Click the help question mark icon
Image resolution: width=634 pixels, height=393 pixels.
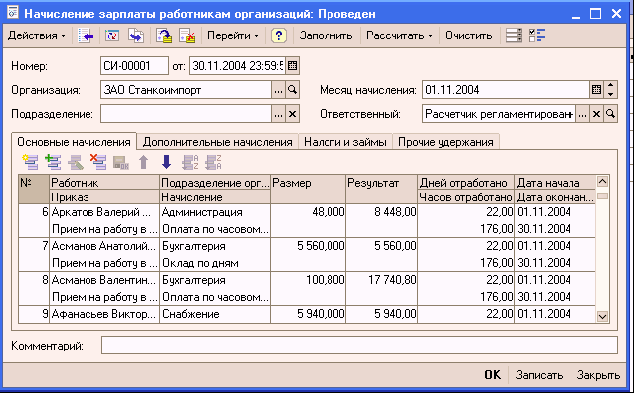tap(279, 36)
